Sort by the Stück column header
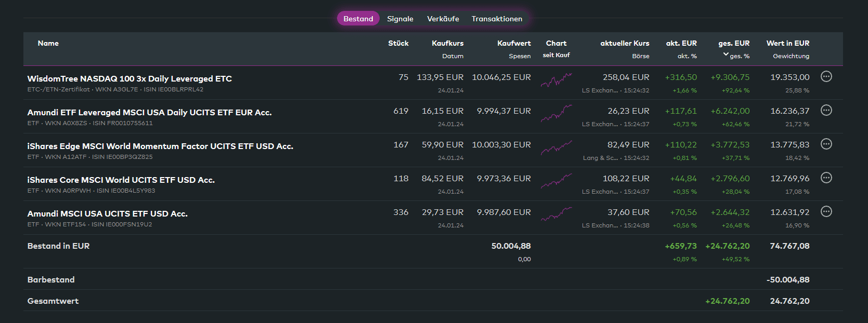The image size is (868, 323). pos(398,44)
